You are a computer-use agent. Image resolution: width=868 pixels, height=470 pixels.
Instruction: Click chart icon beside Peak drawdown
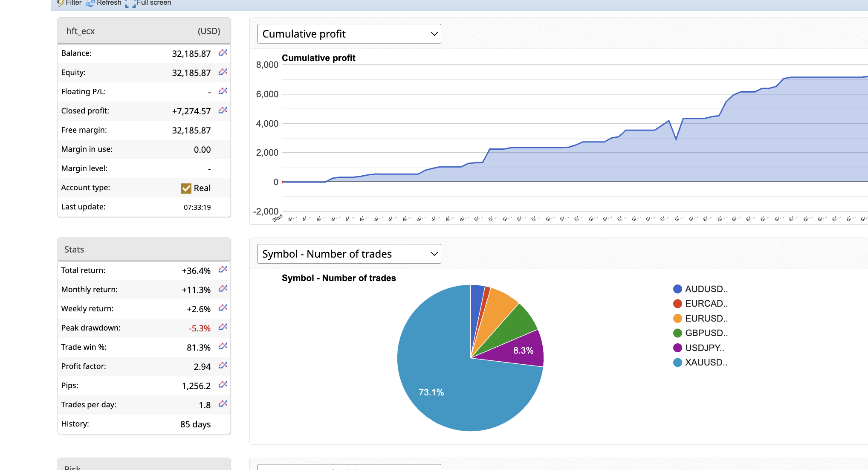tap(223, 327)
